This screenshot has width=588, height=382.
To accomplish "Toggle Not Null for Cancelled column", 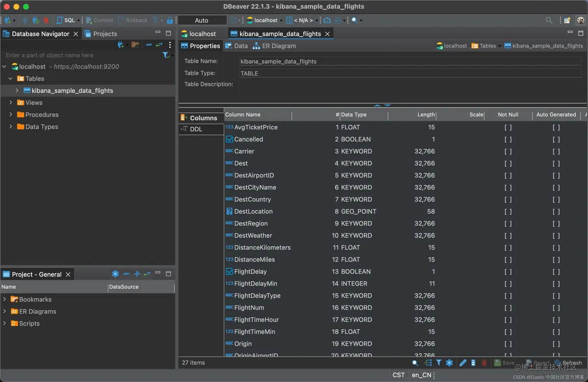I will (508, 139).
